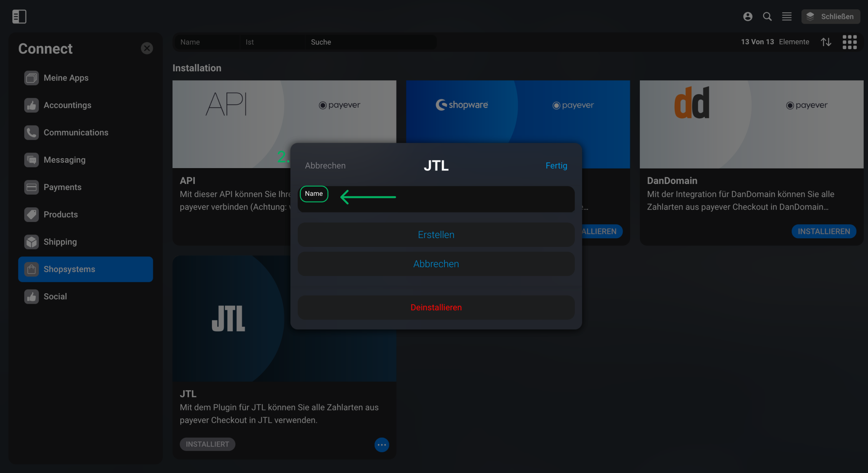The width and height of the screenshot is (868, 473).
Task: Click the Installation section heading
Action: click(197, 68)
